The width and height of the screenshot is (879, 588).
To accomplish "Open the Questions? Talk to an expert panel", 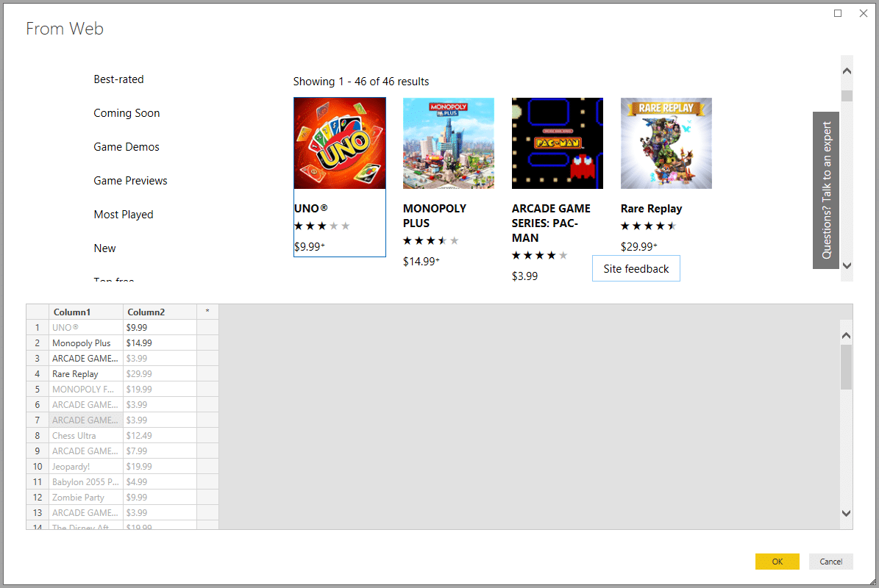I will point(825,190).
